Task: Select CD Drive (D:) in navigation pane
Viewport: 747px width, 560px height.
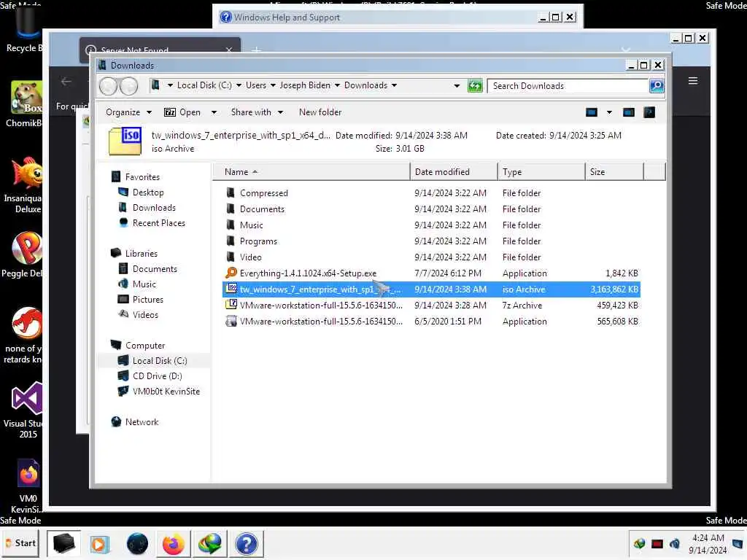Action: pos(158,376)
